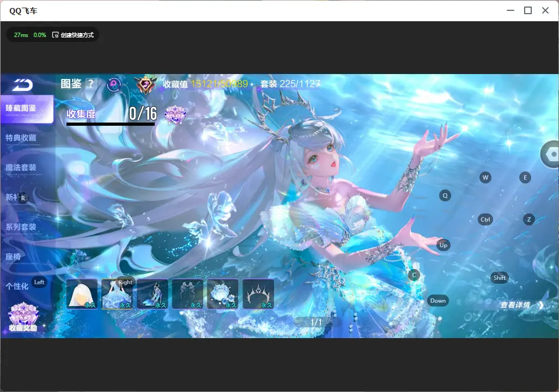Screen dimensions: 559x392
Task: Open the collection rank badge icon
Action: [145, 84]
